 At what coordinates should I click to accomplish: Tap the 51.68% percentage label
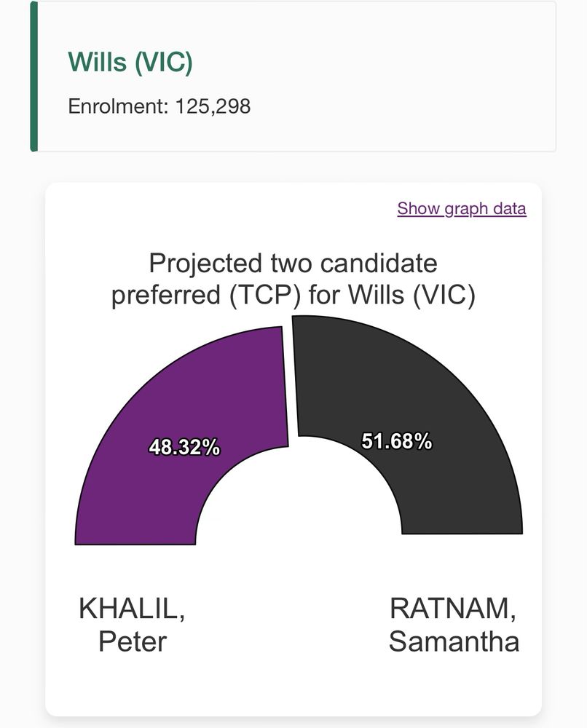[x=397, y=441]
